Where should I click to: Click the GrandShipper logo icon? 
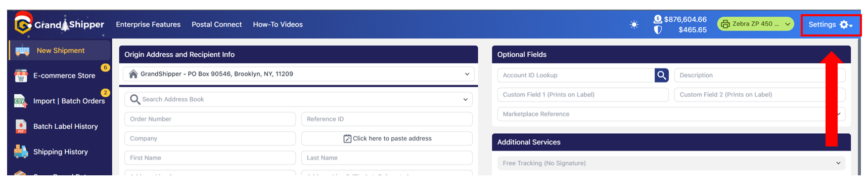click(23, 23)
